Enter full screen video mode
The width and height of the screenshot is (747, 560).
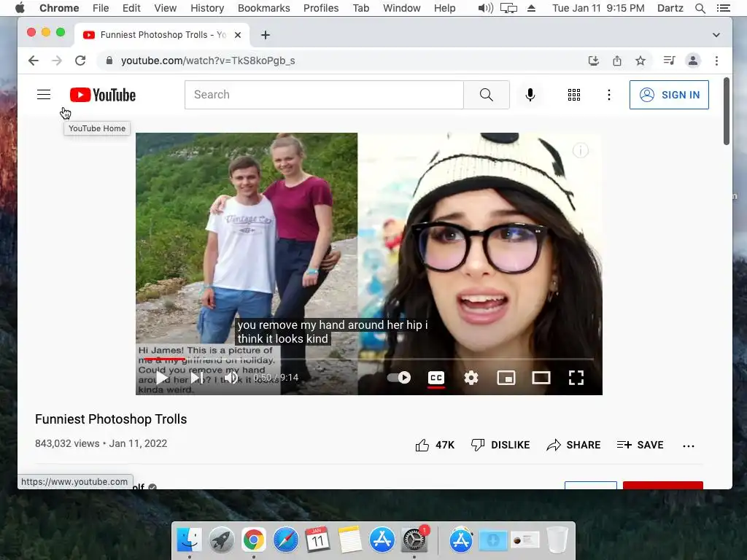(x=576, y=378)
